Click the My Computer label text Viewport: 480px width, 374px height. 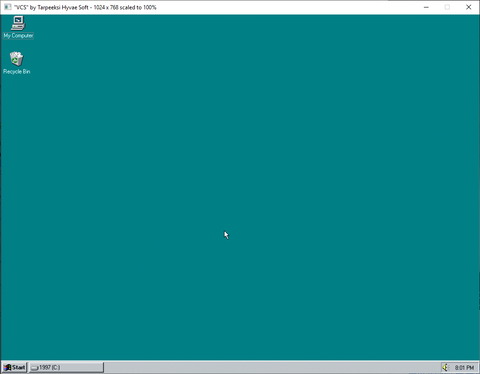point(18,36)
